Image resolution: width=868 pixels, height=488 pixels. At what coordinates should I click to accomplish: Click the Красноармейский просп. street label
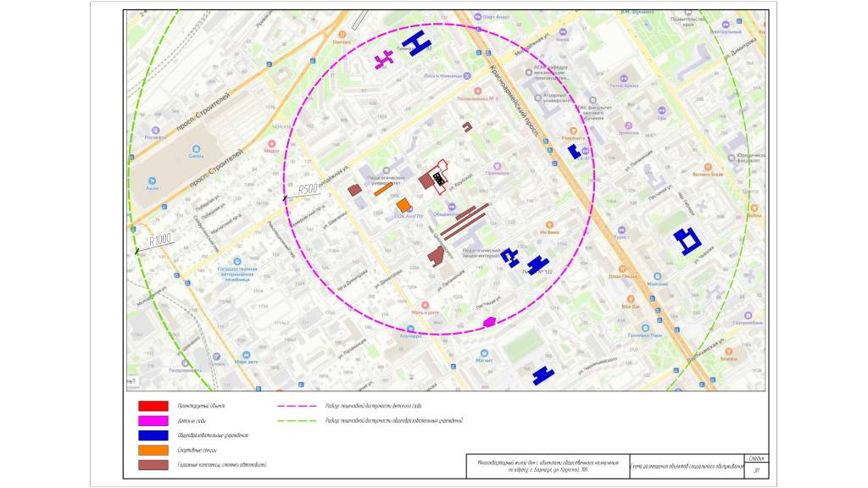515,102
